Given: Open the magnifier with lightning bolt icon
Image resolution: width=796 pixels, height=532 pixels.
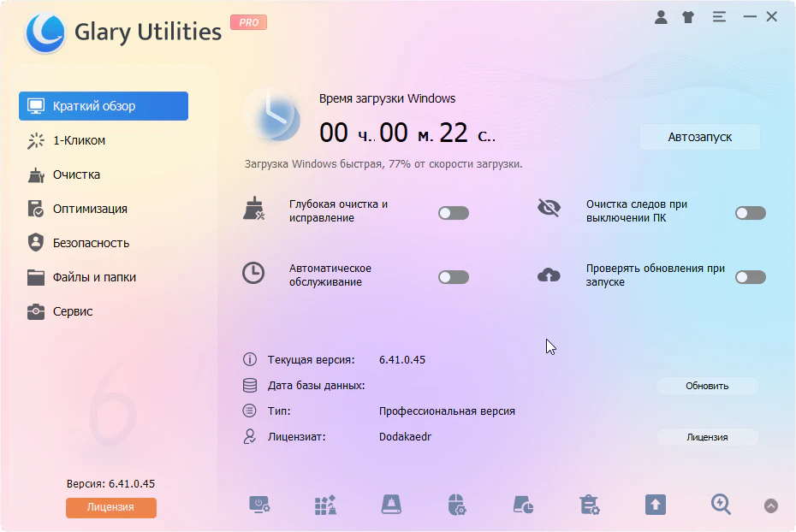Looking at the screenshot, I should [x=721, y=505].
